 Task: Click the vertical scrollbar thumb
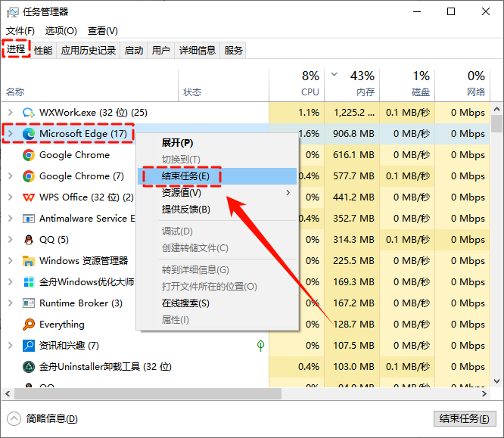point(497,124)
